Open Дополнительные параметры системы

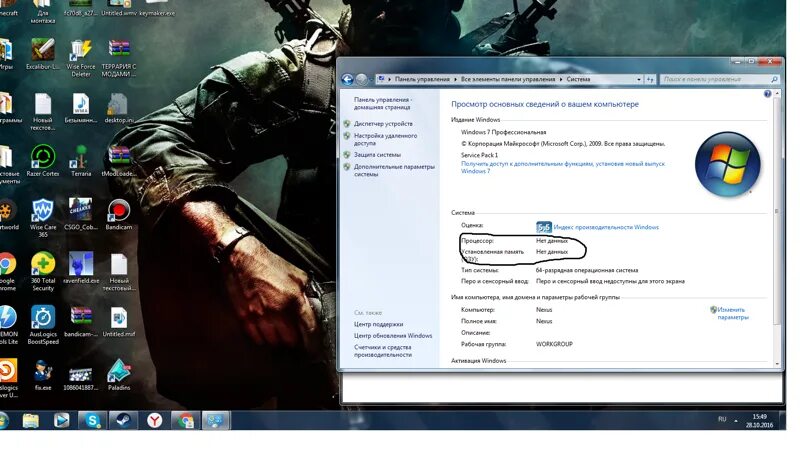(394, 170)
